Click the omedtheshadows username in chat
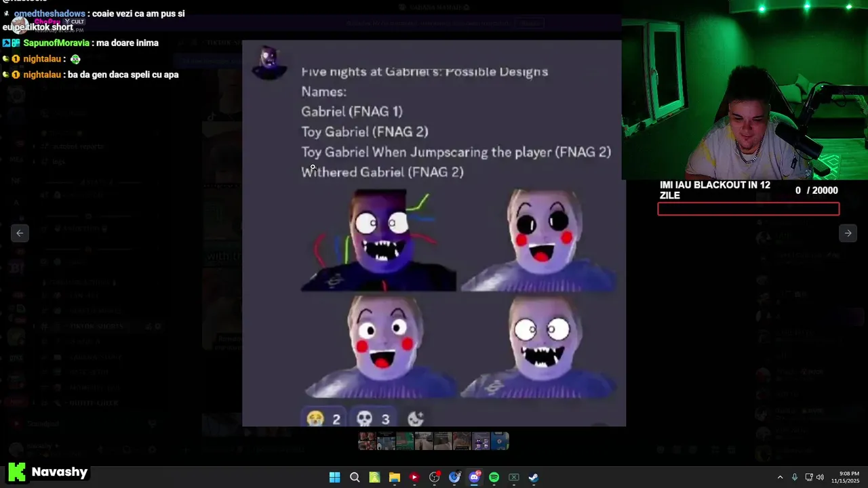Screen dimensions: 868x488 click(x=50, y=14)
